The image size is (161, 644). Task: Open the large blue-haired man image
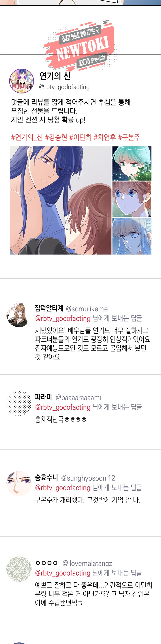(61, 201)
